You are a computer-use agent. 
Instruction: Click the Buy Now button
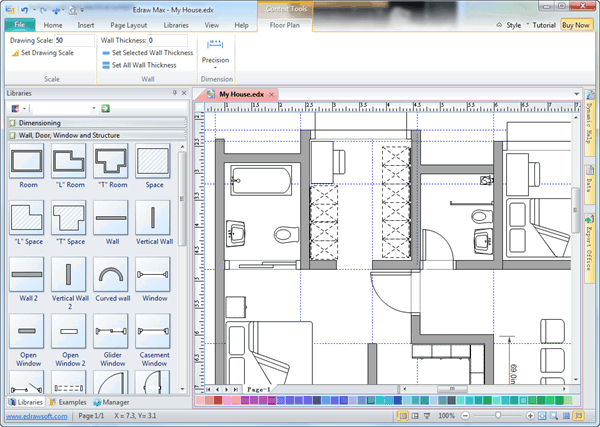click(x=575, y=24)
